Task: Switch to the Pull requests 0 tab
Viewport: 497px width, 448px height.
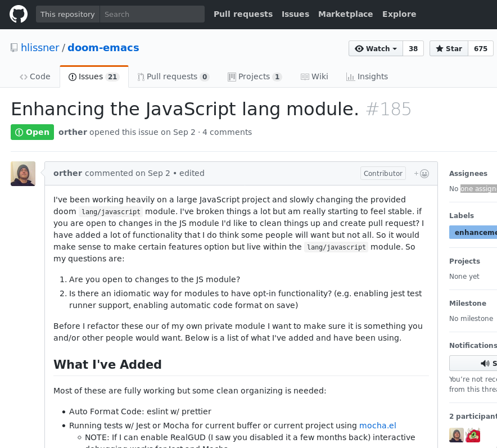Action: (173, 76)
